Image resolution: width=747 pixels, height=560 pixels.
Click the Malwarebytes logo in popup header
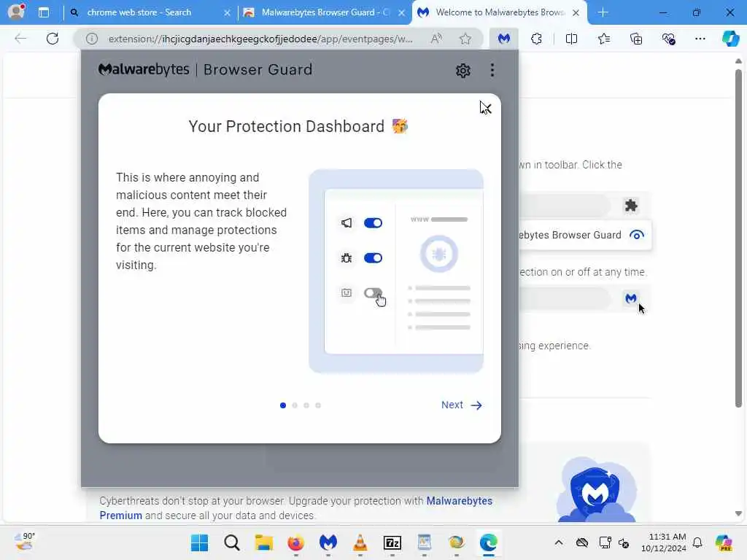pos(144,69)
